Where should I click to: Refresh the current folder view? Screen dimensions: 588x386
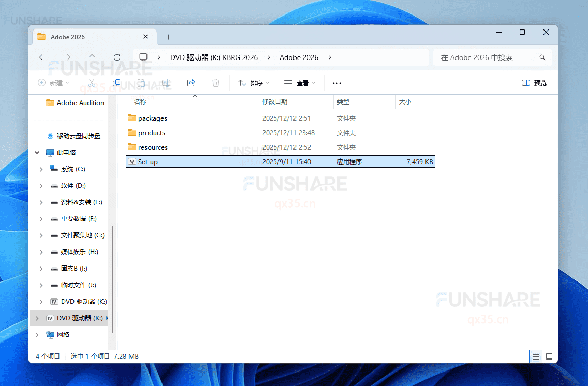(117, 57)
